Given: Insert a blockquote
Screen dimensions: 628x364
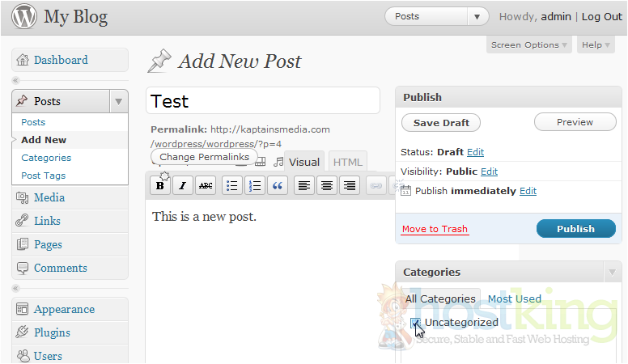Looking at the screenshot, I should pos(278,186).
